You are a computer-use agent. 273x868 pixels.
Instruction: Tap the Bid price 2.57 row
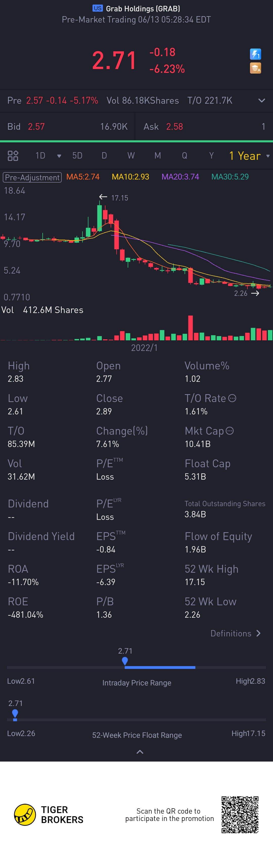coord(67,127)
